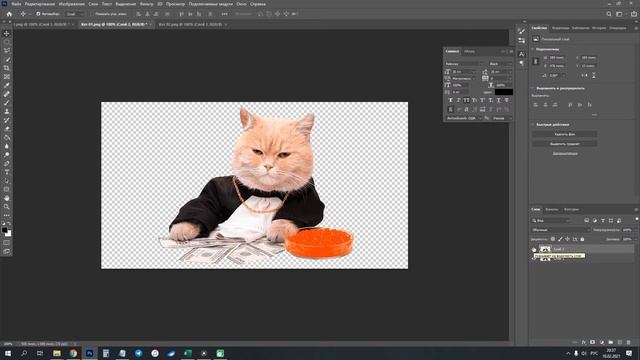Select the Lasso tool
Screen dimensions: 640x360
click(7, 51)
